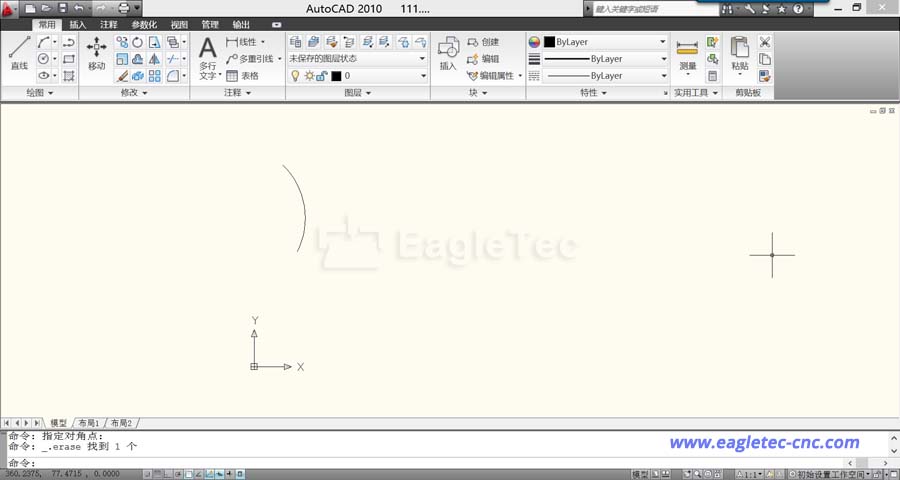Expand the Draw (绘图) panel
Image resolution: width=900 pixels, height=480 pixels.
pyautogui.click(x=39, y=92)
